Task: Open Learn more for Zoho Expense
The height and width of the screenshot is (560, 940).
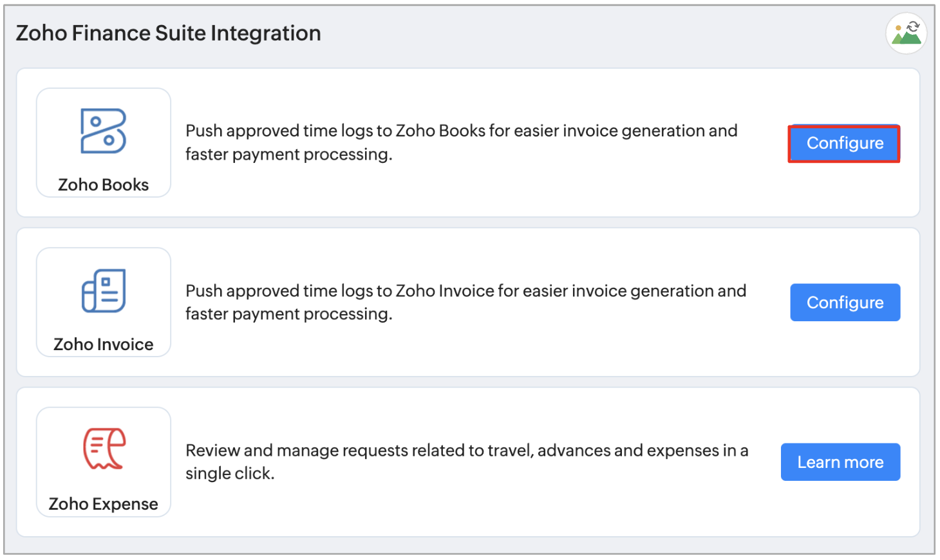Action: (840, 462)
